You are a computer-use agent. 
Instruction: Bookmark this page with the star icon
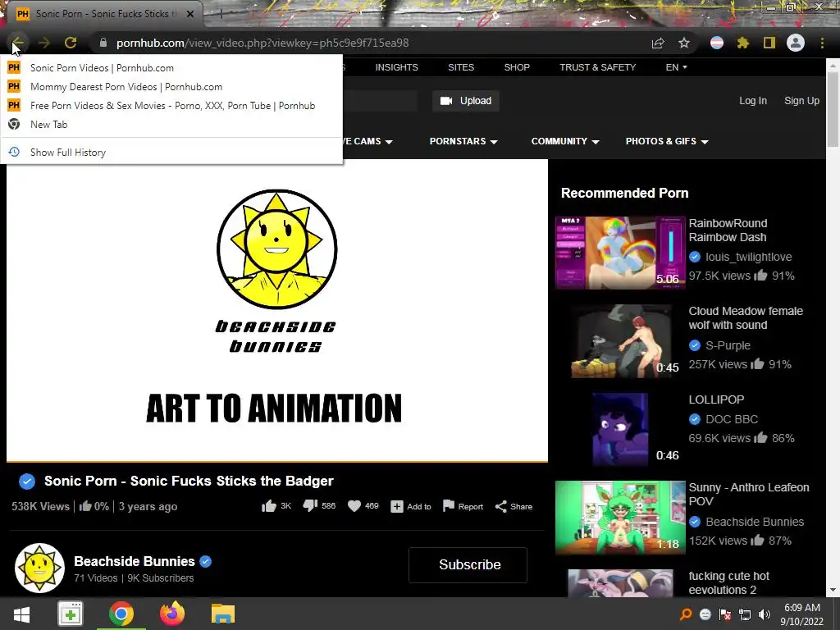click(x=684, y=43)
